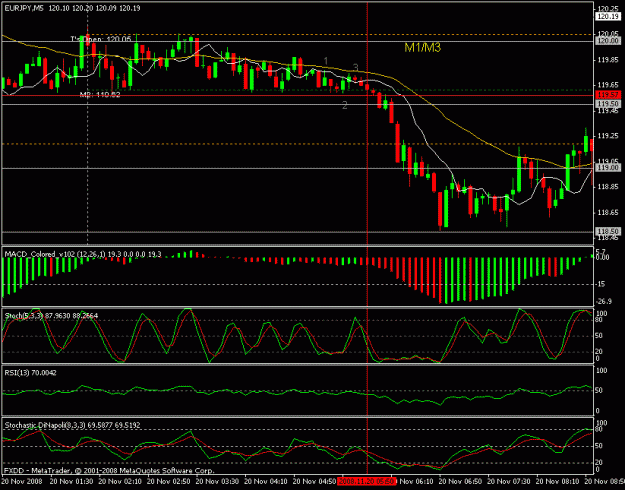Screen dimensions: 625x490
Task: Select the 119.85 price axis value
Action: [x=608, y=60]
